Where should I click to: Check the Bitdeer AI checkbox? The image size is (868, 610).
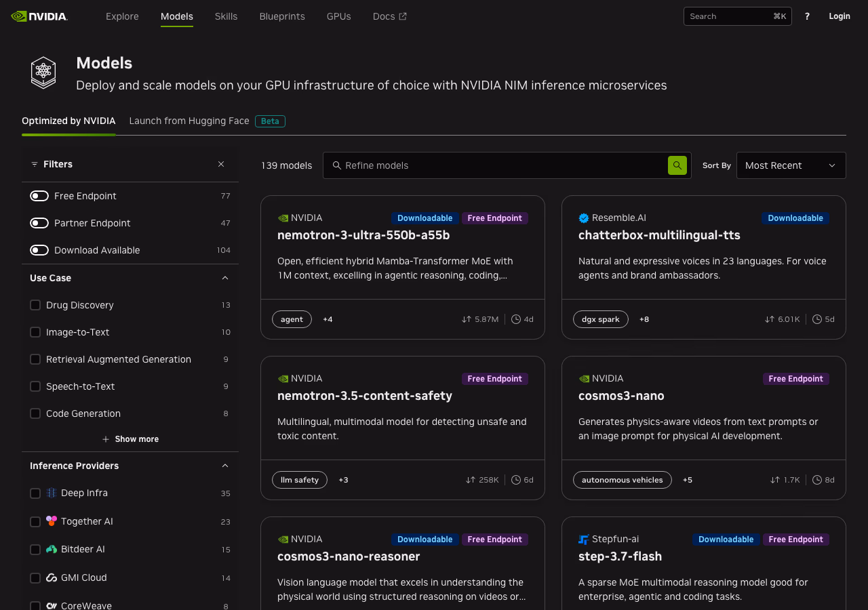click(x=35, y=550)
